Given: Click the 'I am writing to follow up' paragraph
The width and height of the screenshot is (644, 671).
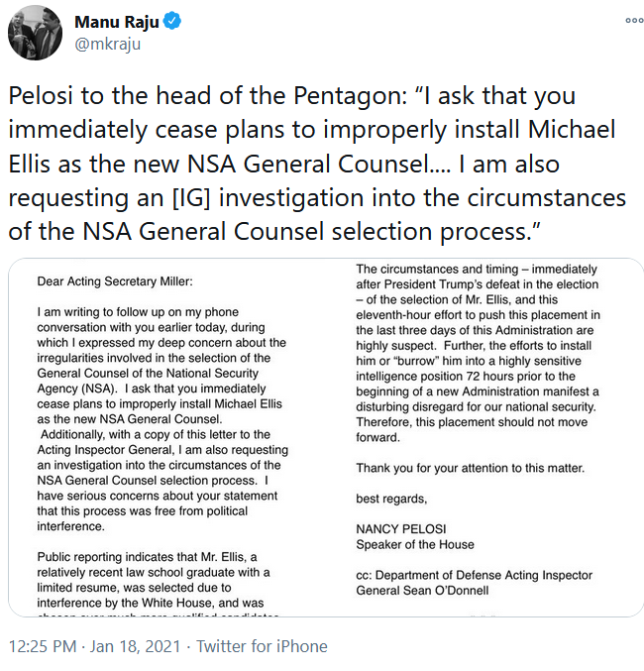Looking at the screenshot, I should click(162, 419).
